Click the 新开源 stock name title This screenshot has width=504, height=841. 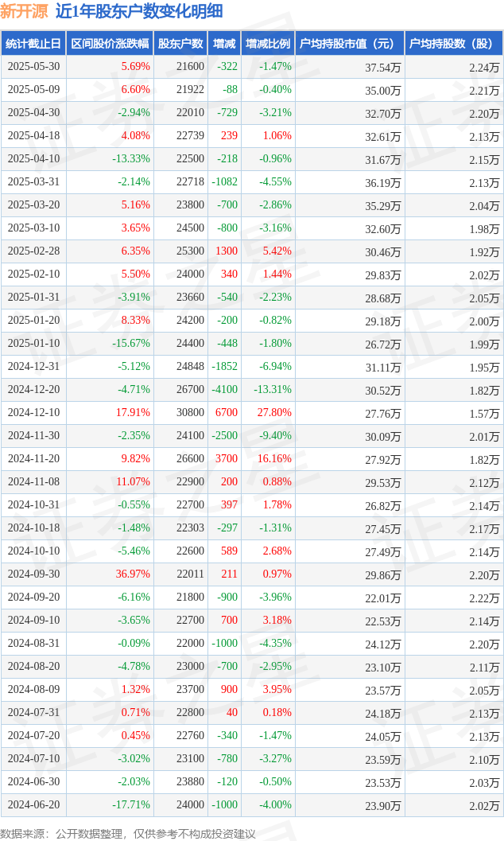[24, 11]
